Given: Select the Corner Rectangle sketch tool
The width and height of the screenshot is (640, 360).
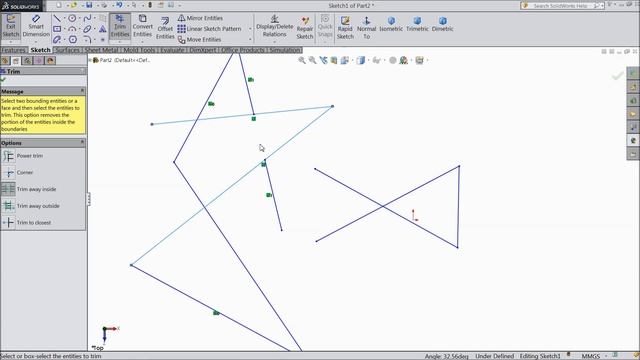Looking at the screenshot, I should coord(57,29).
